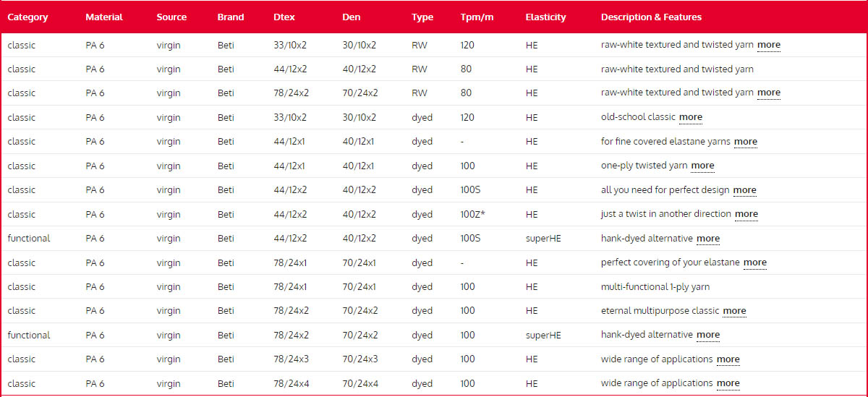This screenshot has height=397, width=868.
Task: Select the 100Z* Tpm/m cell
Action: click(472, 214)
